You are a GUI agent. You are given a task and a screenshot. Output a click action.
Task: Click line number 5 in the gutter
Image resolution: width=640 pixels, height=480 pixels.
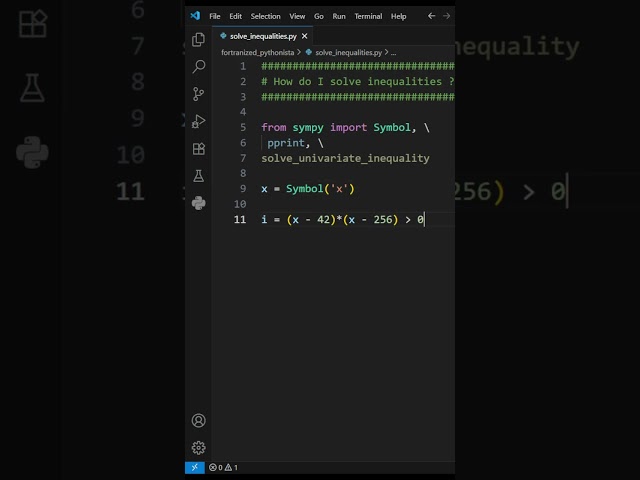click(x=243, y=128)
